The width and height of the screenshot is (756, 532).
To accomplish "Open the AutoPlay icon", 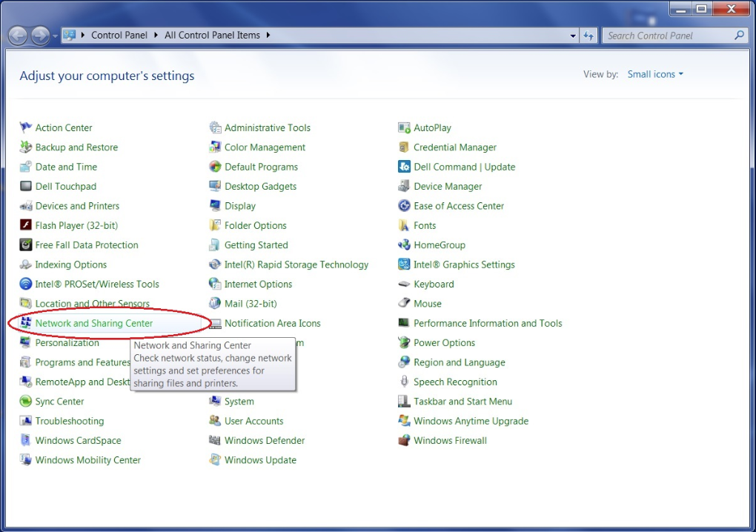I will [404, 127].
